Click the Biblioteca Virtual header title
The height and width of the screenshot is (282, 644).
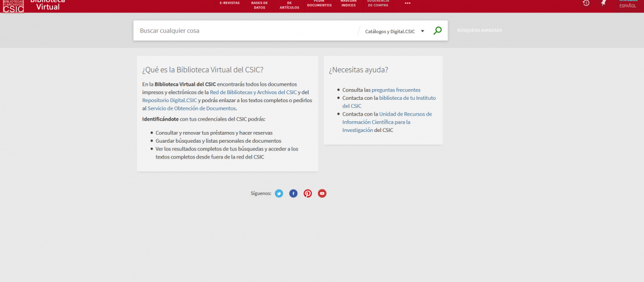click(x=47, y=4)
